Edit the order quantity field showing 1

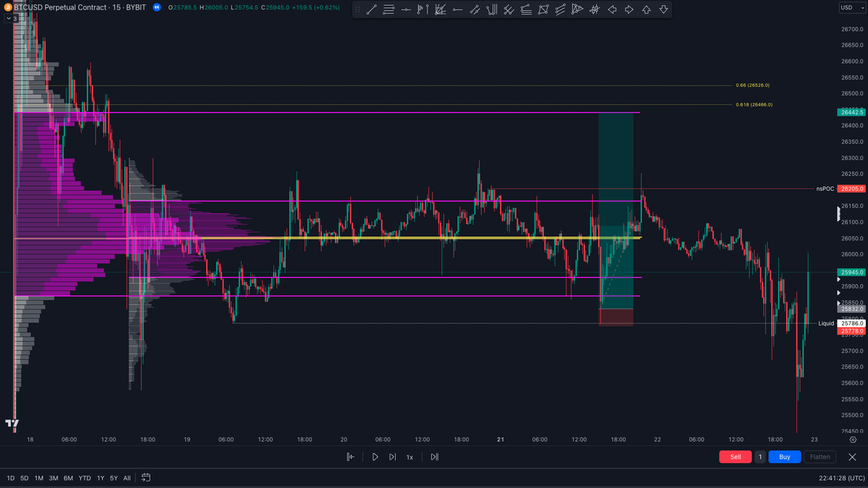[760, 457]
